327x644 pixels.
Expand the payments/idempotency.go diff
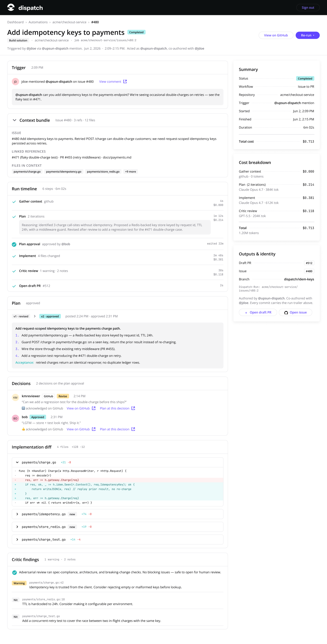[17, 514]
